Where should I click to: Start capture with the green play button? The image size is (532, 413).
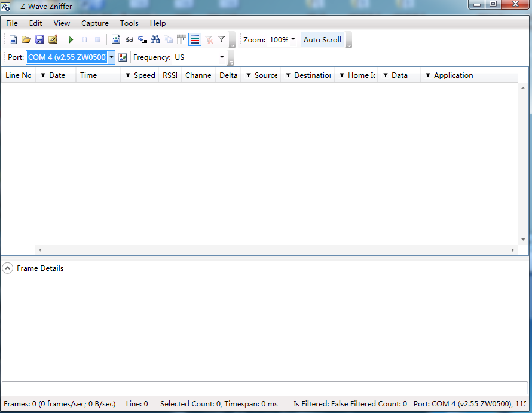pos(71,39)
